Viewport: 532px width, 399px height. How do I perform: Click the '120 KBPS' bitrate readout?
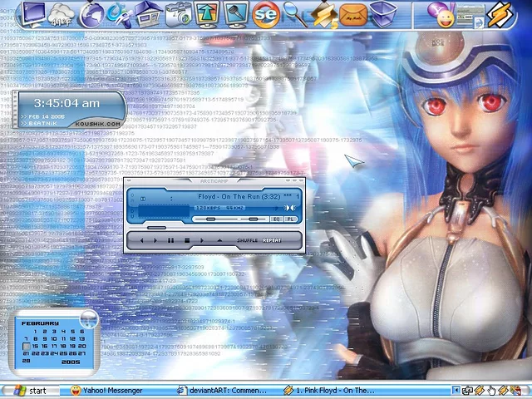209,208
